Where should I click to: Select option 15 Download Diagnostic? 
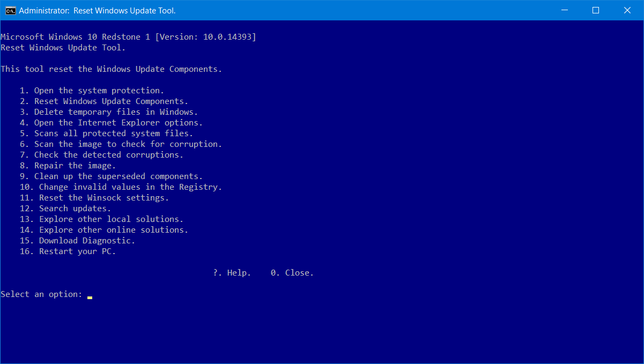pos(88,240)
